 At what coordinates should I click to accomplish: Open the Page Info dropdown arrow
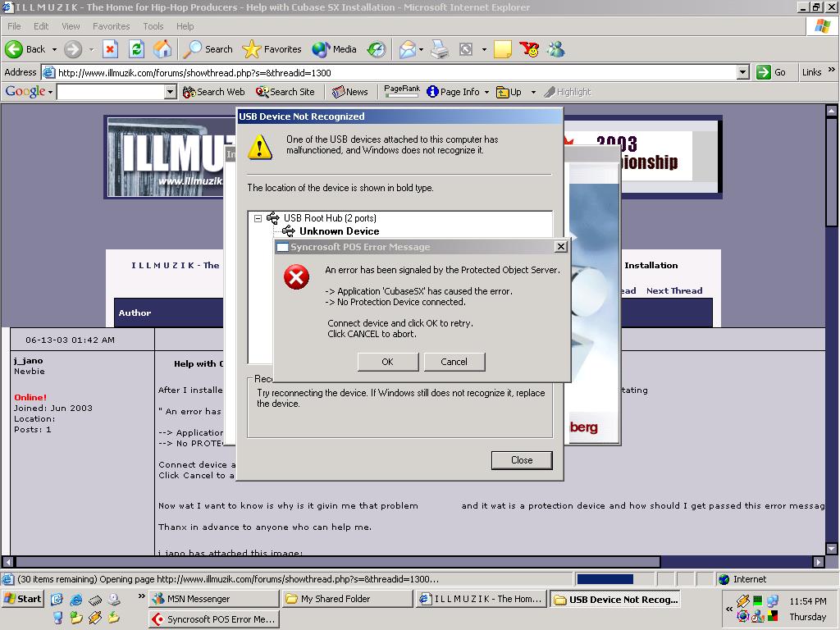click(x=486, y=92)
